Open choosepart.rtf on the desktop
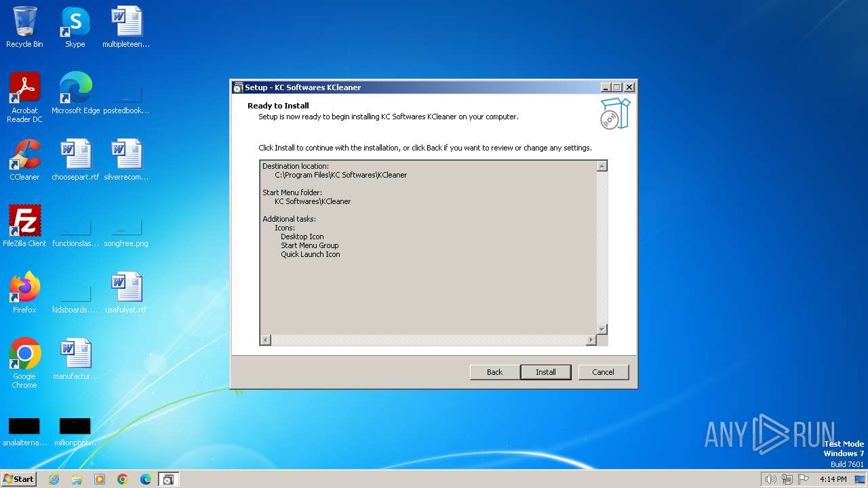The image size is (868, 488). 75,160
